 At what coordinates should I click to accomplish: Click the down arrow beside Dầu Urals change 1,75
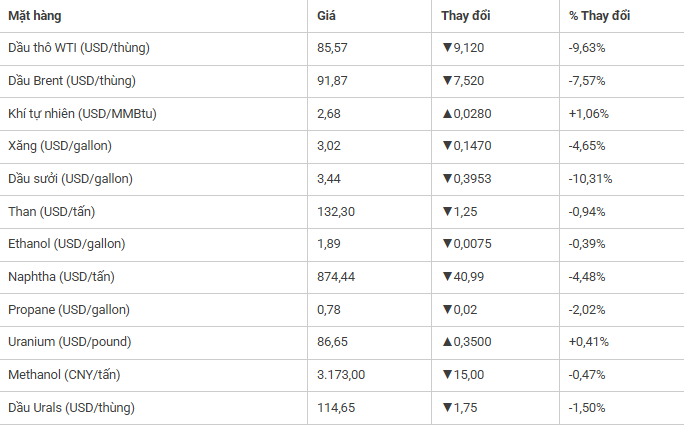pos(447,408)
